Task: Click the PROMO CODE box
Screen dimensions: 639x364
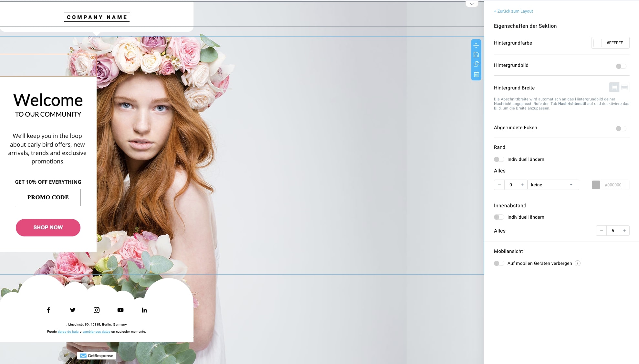Action: [x=48, y=197]
